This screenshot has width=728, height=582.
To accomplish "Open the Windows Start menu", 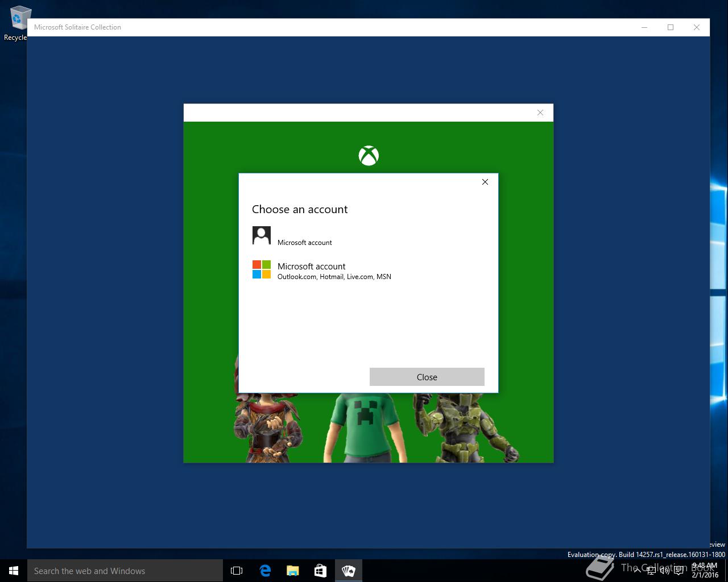I will (x=14, y=571).
